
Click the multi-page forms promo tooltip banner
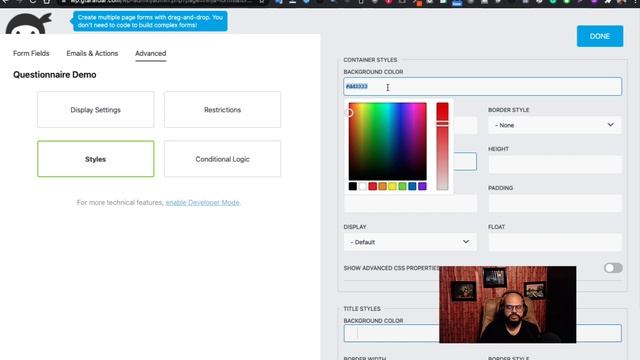point(150,21)
